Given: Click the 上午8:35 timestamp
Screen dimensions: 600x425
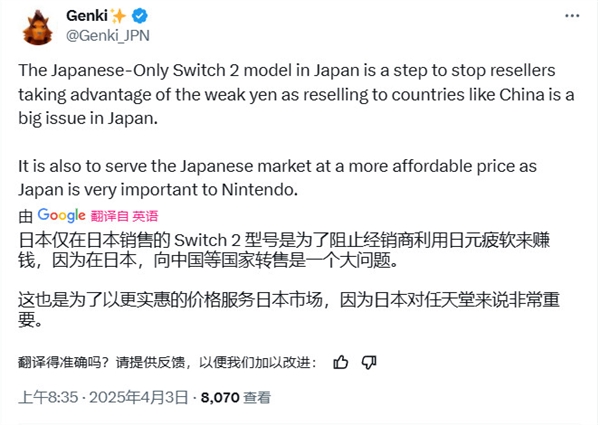Looking at the screenshot, I should pos(46,396).
